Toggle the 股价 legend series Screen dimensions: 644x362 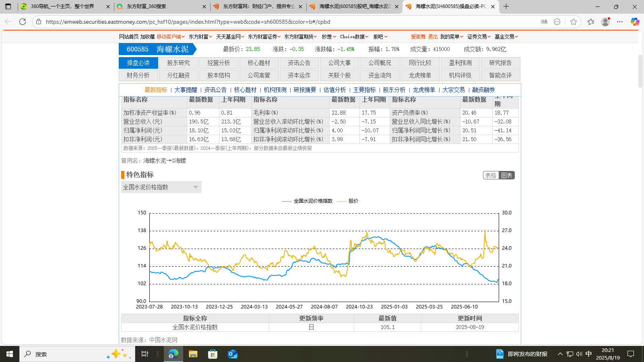click(x=348, y=201)
